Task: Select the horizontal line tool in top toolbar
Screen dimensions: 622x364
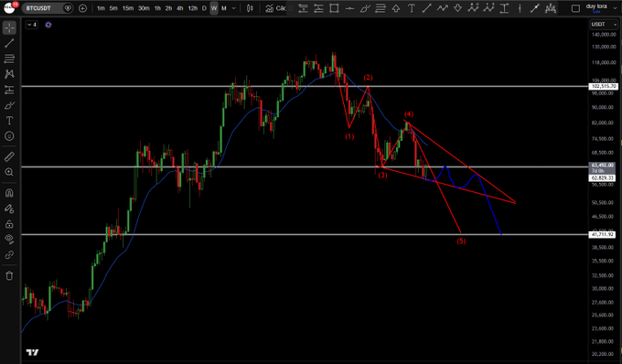Action: (x=349, y=8)
